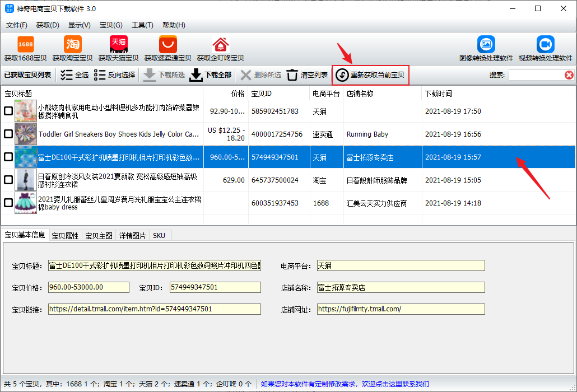Image resolution: width=577 pixels, height=392 pixels.
Task: Open the 获取(D) menu
Action: pyautogui.click(x=48, y=25)
